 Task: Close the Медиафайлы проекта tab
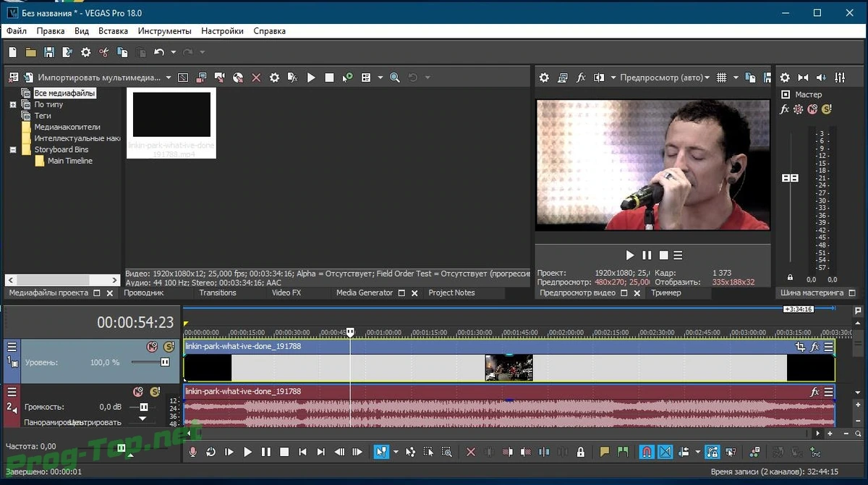[x=110, y=293]
